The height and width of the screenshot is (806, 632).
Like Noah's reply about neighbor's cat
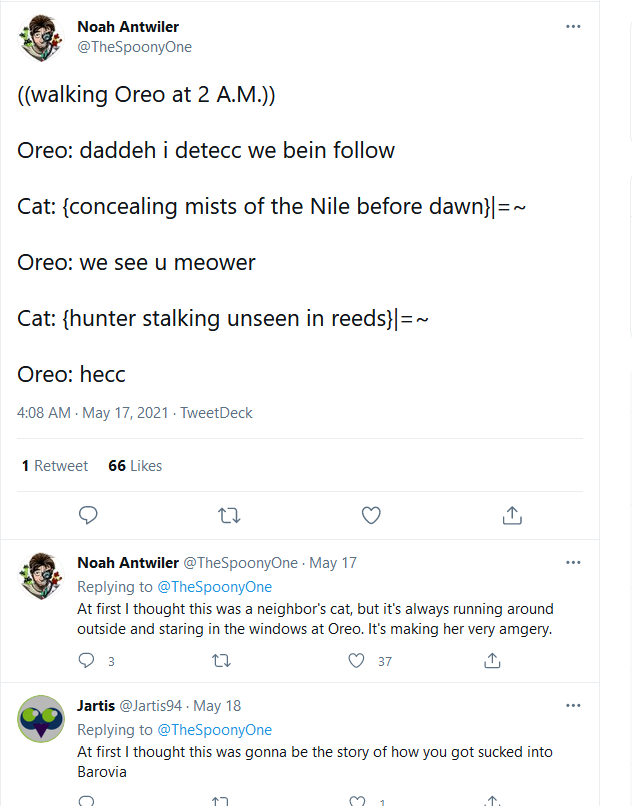point(357,661)
